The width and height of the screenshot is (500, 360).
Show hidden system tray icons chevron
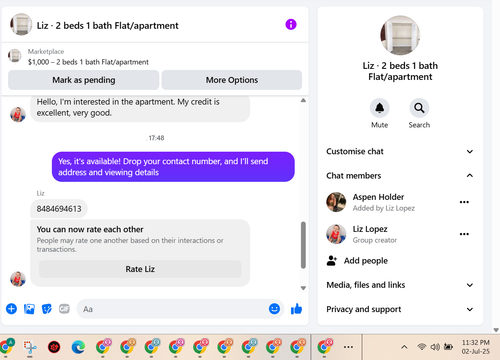[404, 347]
